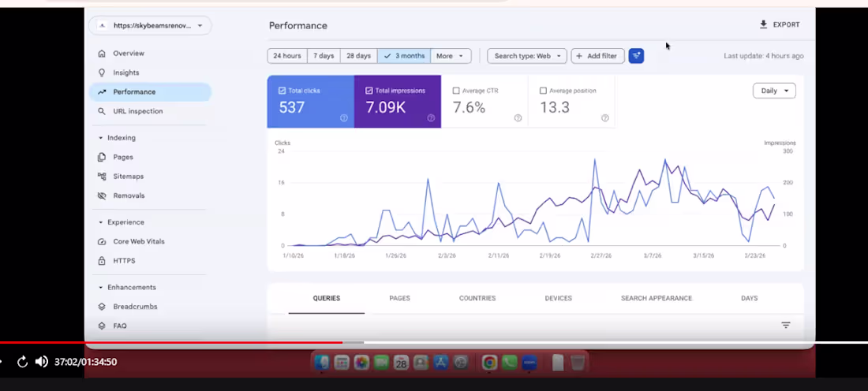Open the Daily granularity dropdown

(x=774, y=91)
